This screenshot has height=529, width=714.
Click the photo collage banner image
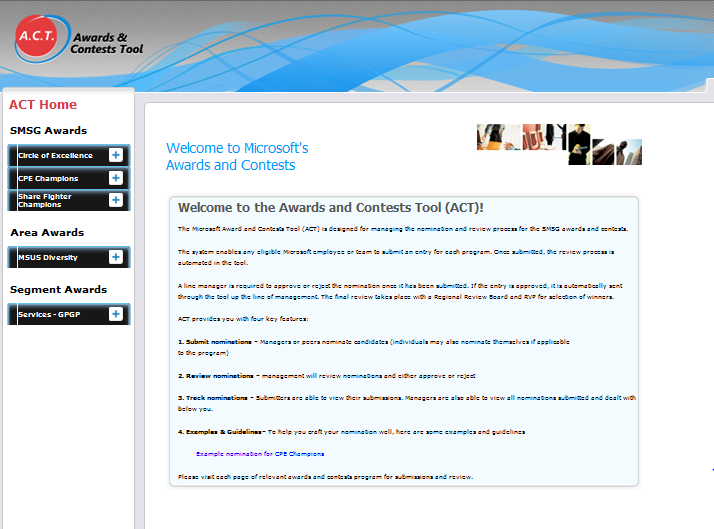click(x=559, y=144)
